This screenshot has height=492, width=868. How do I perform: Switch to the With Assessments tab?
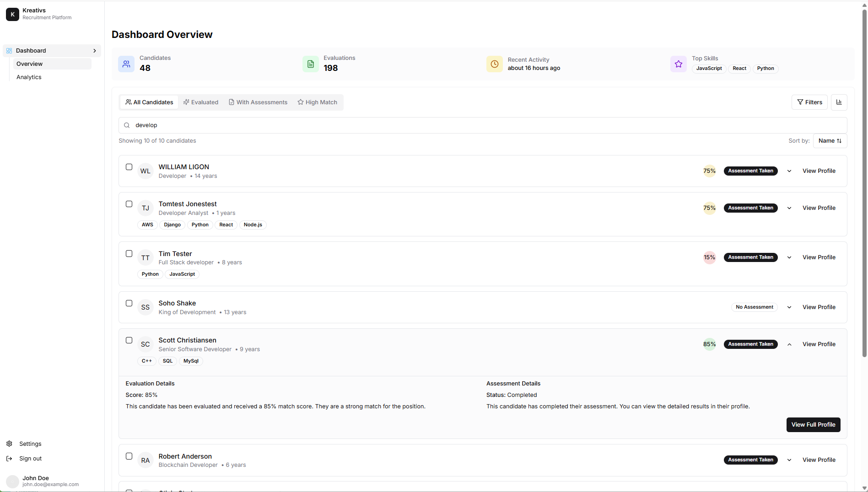coord(258,102)
